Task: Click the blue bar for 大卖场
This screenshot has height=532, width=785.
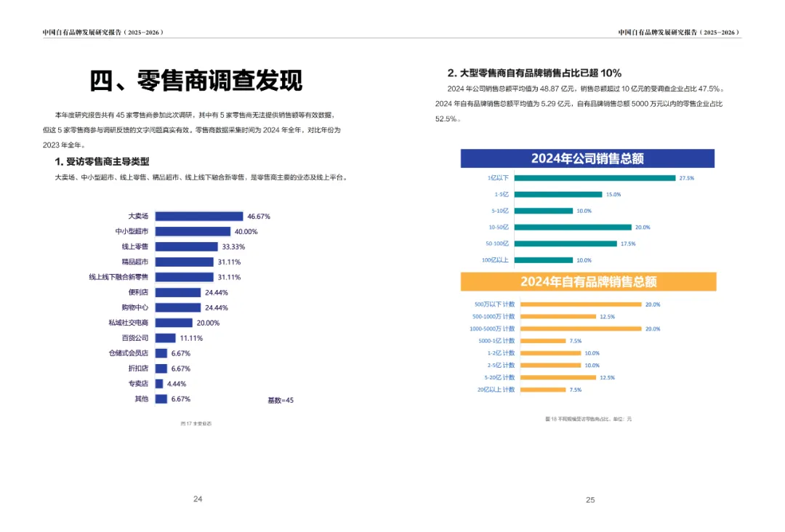Action: click(x=199, y=216)
